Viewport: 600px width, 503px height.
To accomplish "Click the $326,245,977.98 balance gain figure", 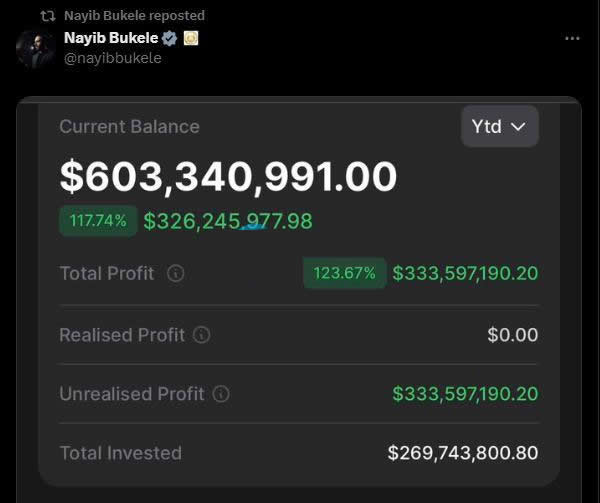I will [228, 221].
